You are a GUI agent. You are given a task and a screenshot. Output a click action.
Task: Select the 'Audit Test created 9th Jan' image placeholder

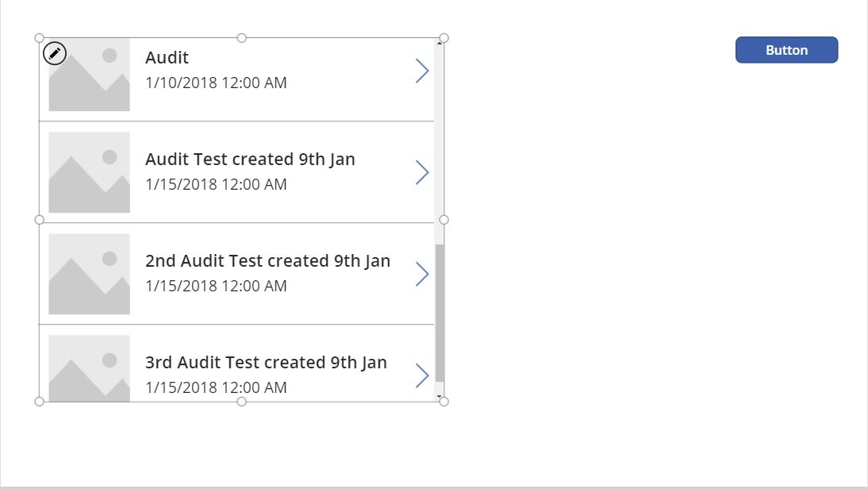pyautogui.click(x=90, y=172)
